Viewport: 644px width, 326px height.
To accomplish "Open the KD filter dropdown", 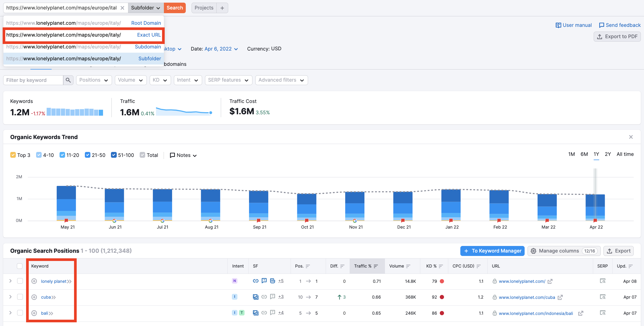I will [x=160, y=80].
